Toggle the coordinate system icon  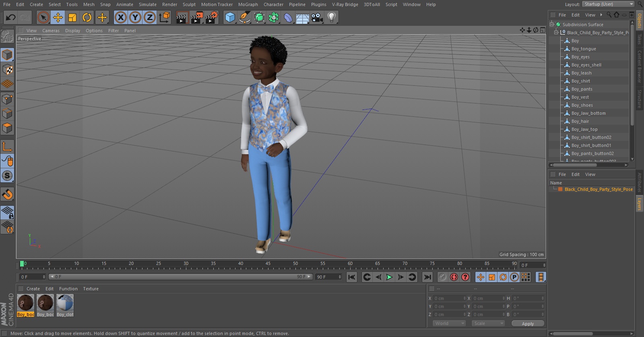(x=165, y=17)
